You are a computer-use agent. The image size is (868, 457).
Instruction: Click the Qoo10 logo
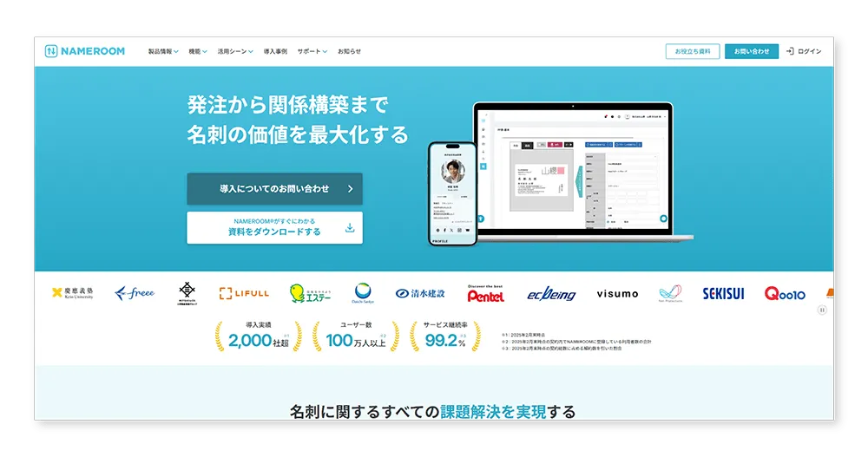(x=785, y=294)
